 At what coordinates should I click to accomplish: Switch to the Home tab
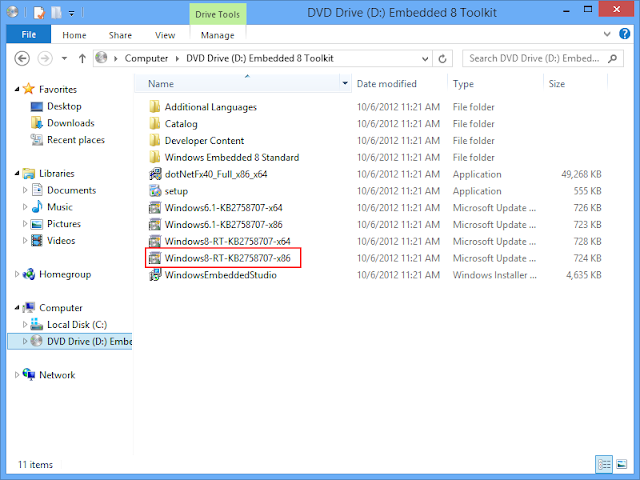point(74,35)
